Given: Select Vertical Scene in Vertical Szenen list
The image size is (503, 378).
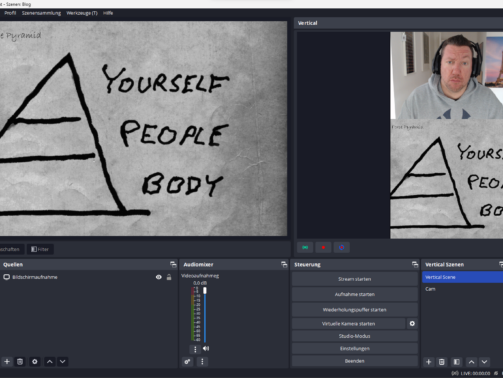Looking at the screenshot, I should (x=462, y=277).
